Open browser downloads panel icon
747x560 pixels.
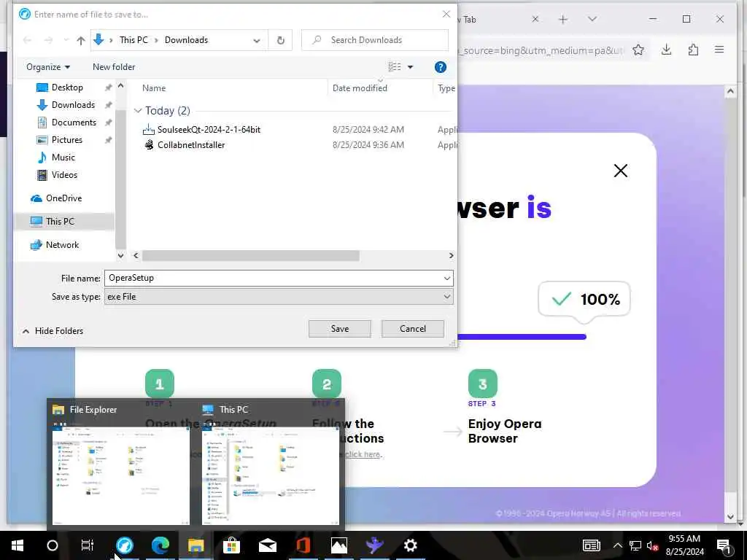[667, 50]
